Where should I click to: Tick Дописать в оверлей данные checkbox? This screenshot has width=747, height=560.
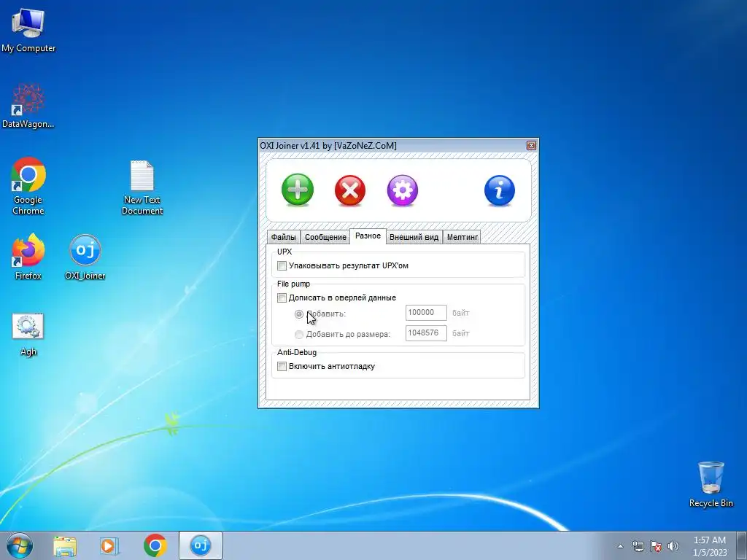[282, 298]
